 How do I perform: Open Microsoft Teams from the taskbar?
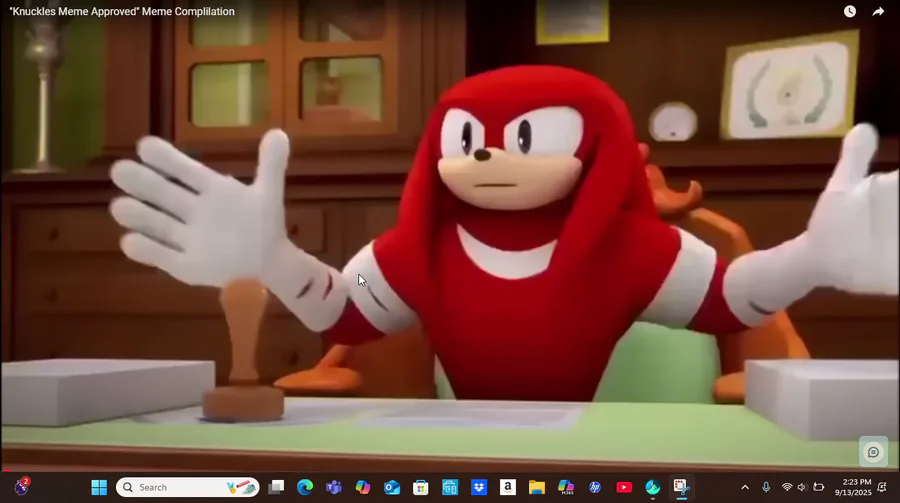tap(333, 487)
